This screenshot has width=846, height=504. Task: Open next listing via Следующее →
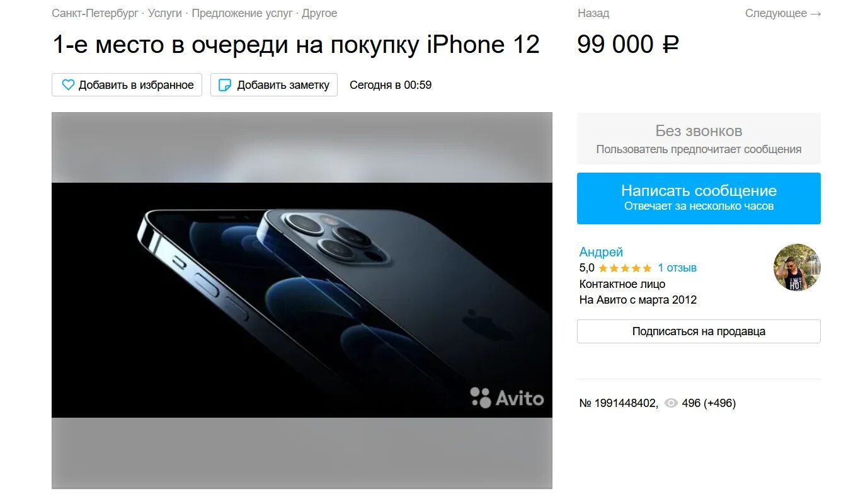click(x=783, y=13)
